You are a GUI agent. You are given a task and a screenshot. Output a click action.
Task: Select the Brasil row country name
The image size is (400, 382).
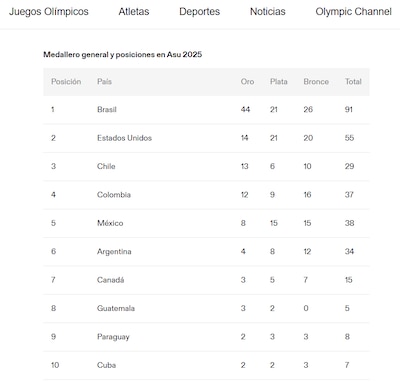[x=107, y=110]
